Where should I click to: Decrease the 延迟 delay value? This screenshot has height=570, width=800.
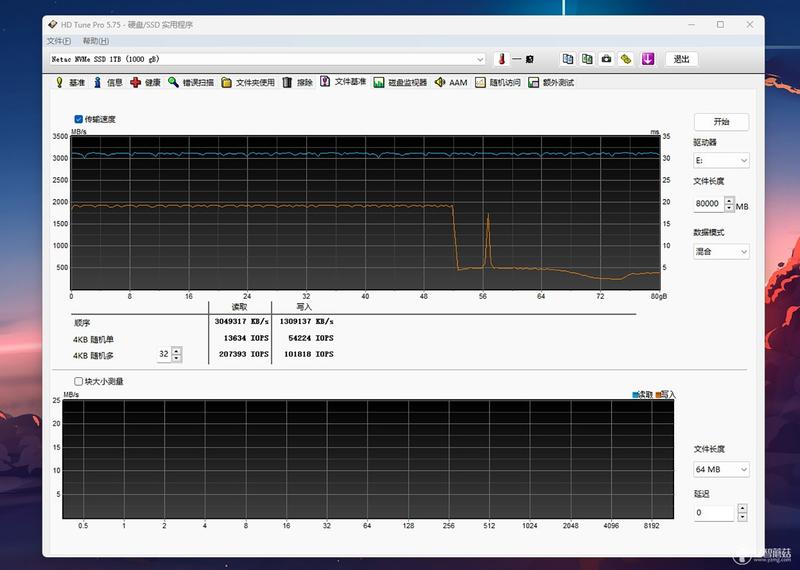[742, 516]
